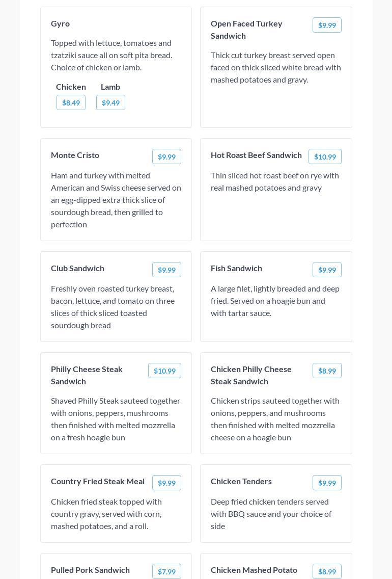The image size is (392, 579).
Task: Click the Monte Cristo item heading
Action: point(75,155)
